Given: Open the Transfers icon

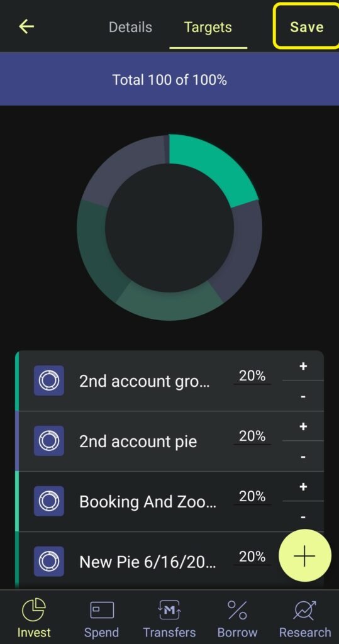Looking at the screenshot, I should coord(169,610).
